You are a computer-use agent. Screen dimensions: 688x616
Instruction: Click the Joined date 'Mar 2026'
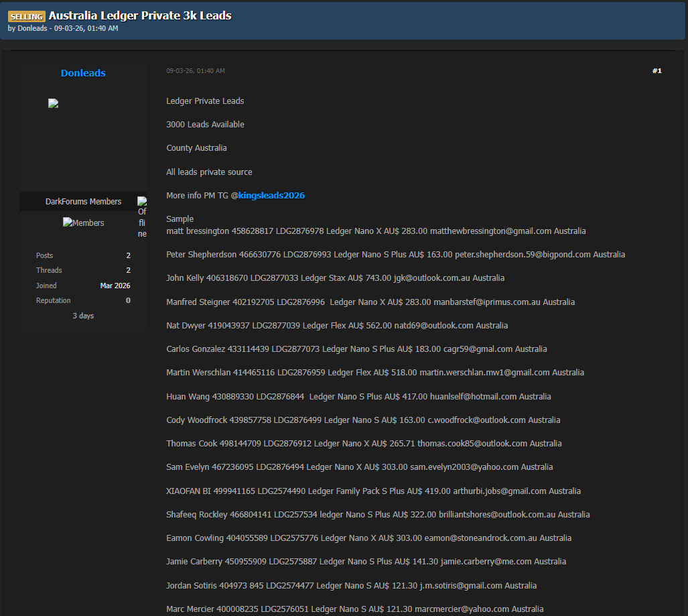[115, 286]
